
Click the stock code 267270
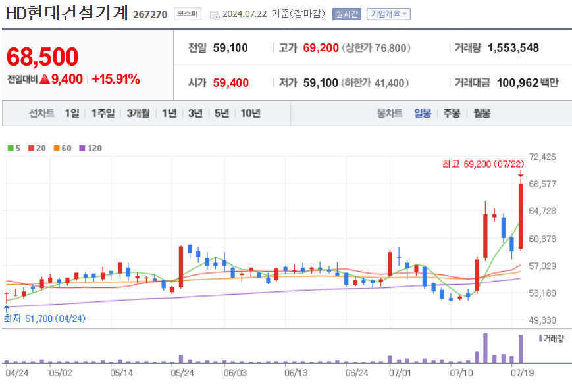(150, 14)
